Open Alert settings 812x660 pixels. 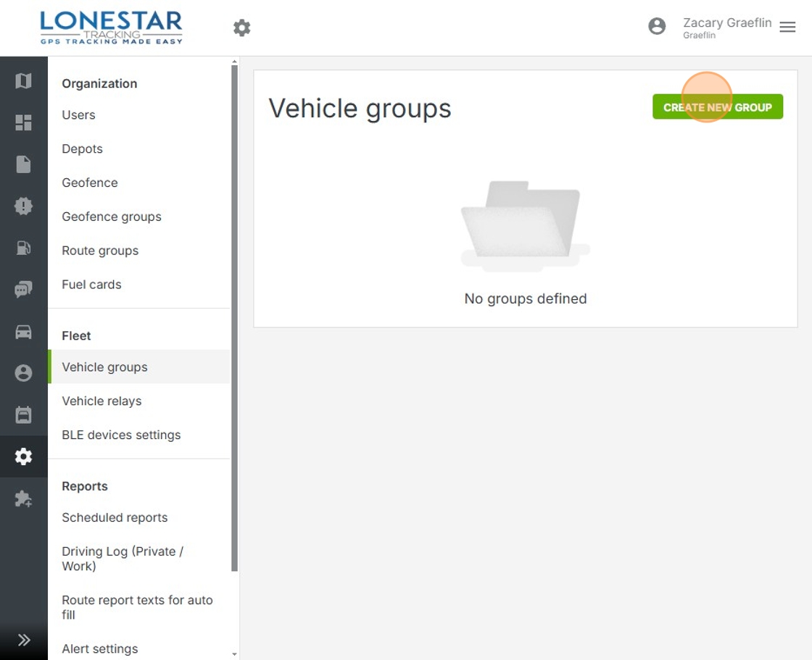[x=100, y=649]
